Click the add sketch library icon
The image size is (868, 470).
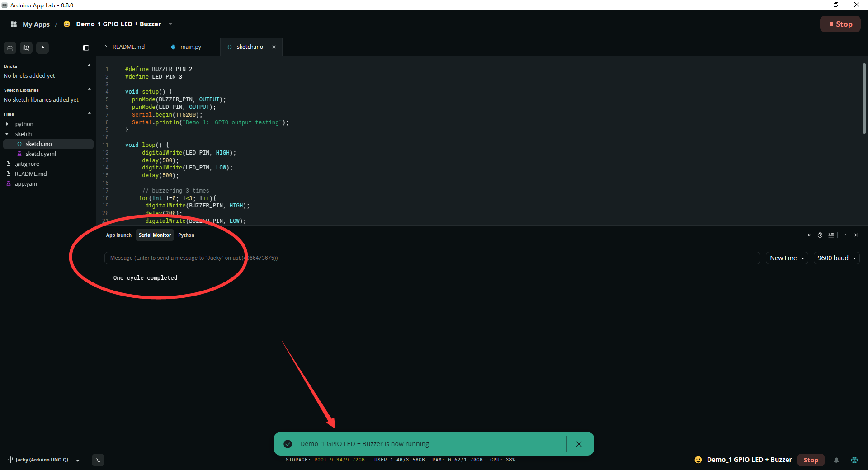coord(27,48)
